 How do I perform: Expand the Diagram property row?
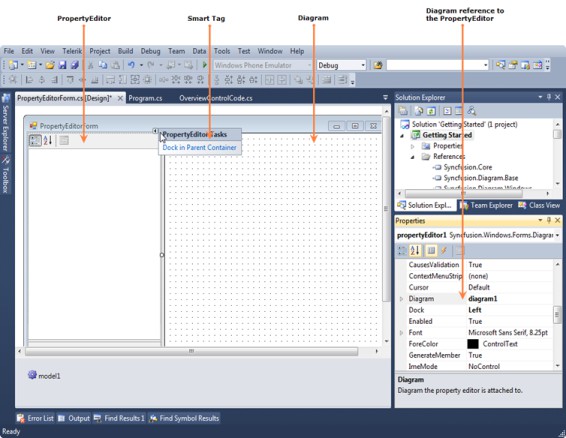tap(401, 299)
